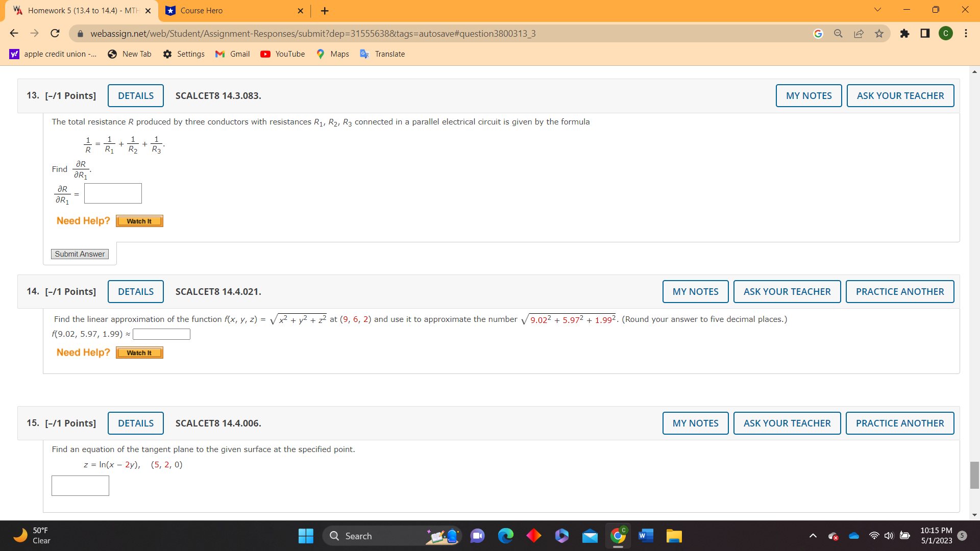Show hidden system tray icons
The width and height of the screenshot is (980, 551).
click(x=813, y=536)
